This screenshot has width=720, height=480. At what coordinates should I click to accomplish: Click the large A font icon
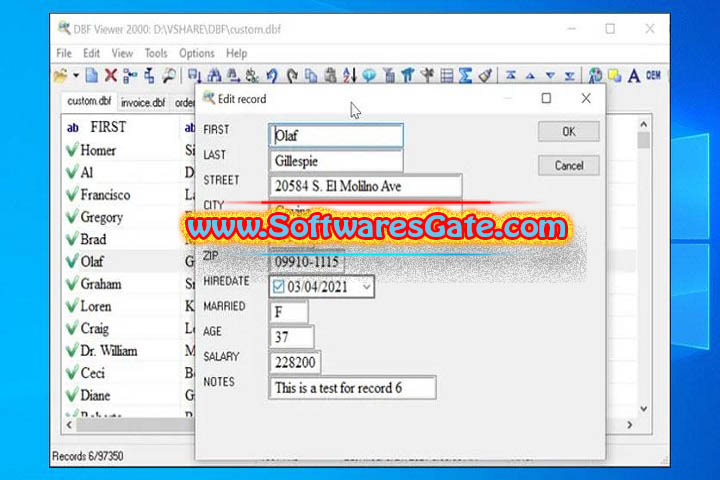(x=634, y=75)
